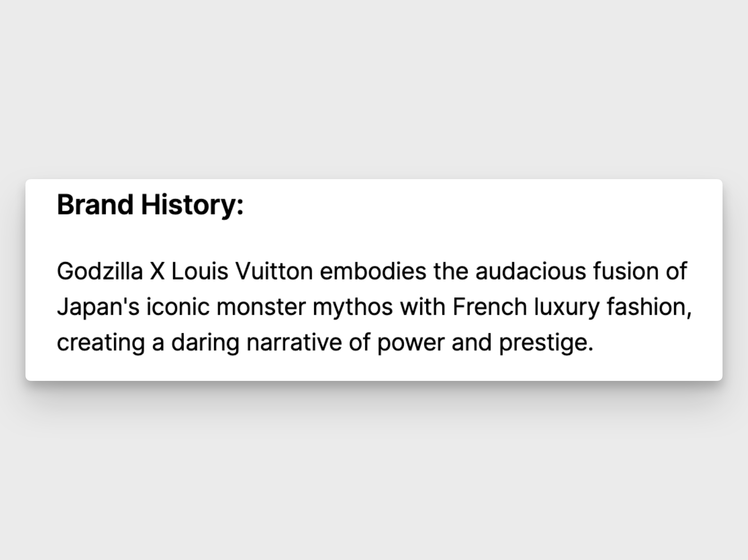Click the word "prestige" ending the paragraph
This screenshot has height=560, width=748.
544,343
